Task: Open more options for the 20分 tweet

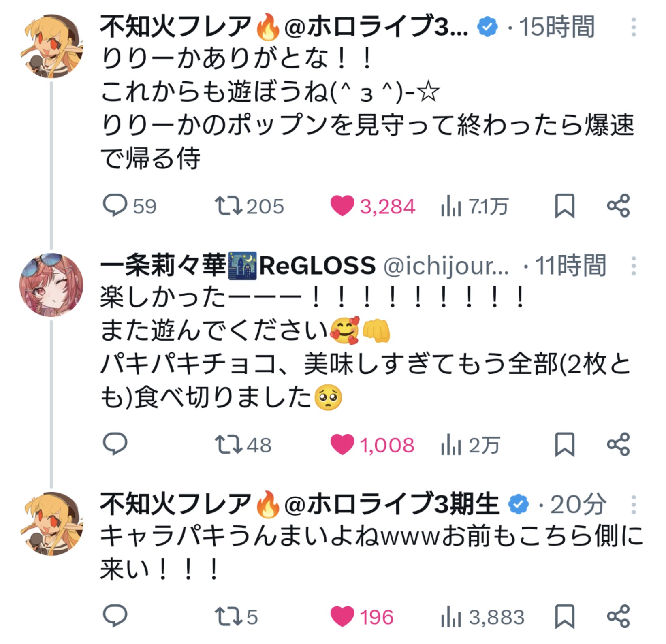Action: 634,505
